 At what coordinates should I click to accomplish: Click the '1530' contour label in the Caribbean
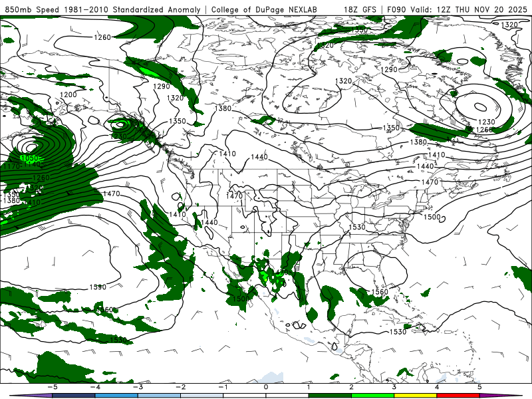point(398,332)
